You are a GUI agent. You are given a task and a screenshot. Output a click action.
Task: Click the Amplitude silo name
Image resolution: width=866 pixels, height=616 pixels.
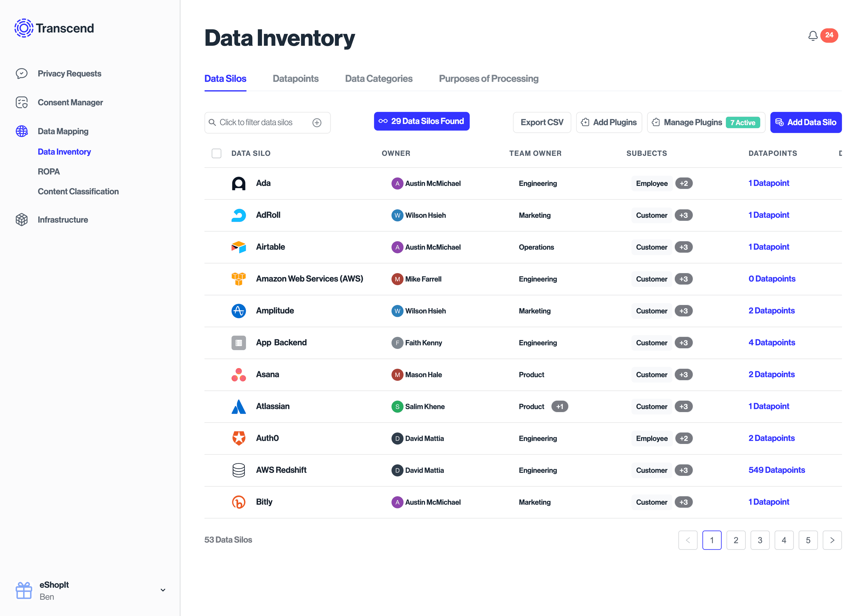coord(275,311)
